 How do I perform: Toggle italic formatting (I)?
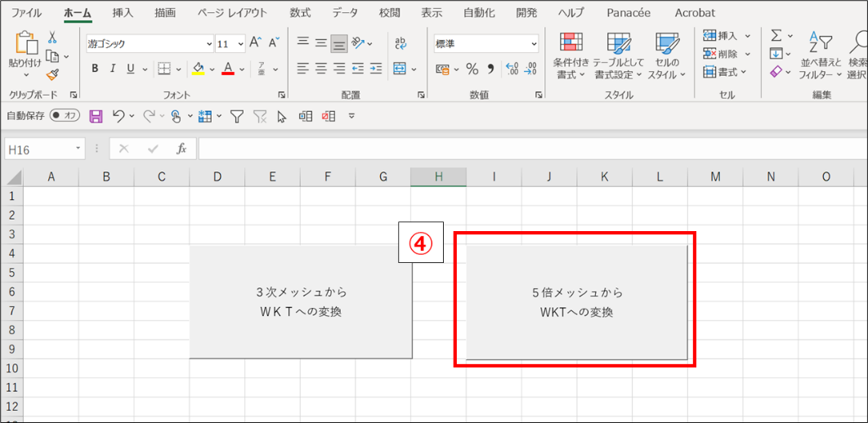[112, 69]
